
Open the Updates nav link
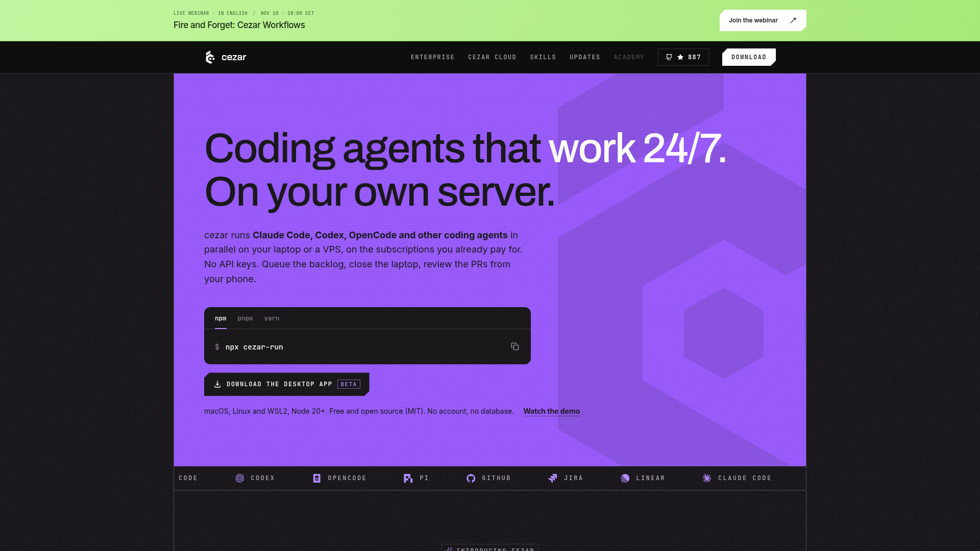coord(585,57)
